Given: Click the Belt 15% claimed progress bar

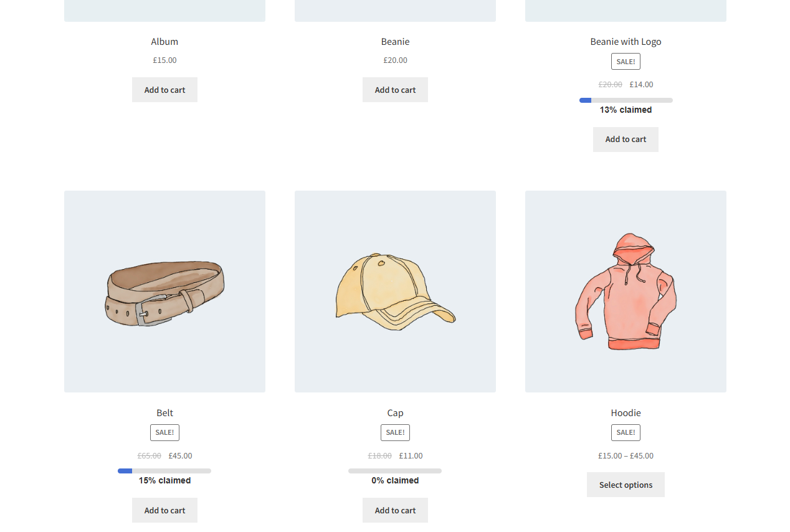Looking at the screenshot, I should 164,471.
